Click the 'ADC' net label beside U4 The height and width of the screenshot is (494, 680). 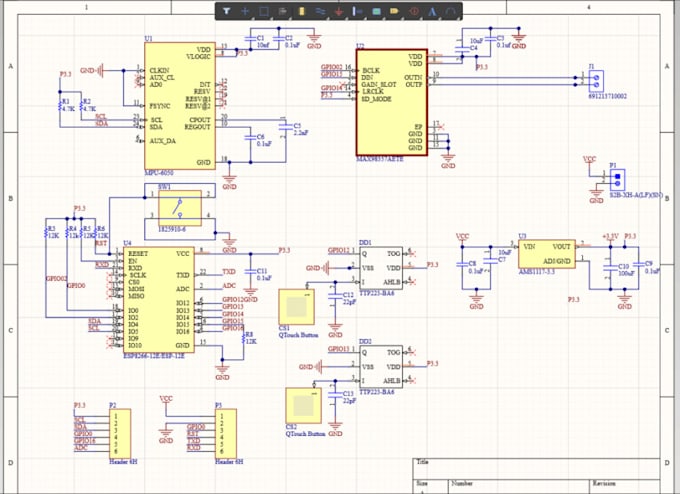[x=229, y=285]
